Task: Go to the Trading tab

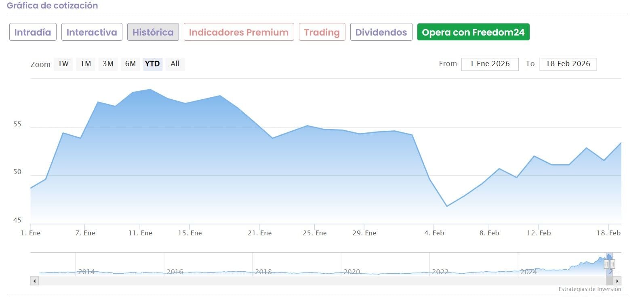Action: pyautogui.click(x=322, y=32)
